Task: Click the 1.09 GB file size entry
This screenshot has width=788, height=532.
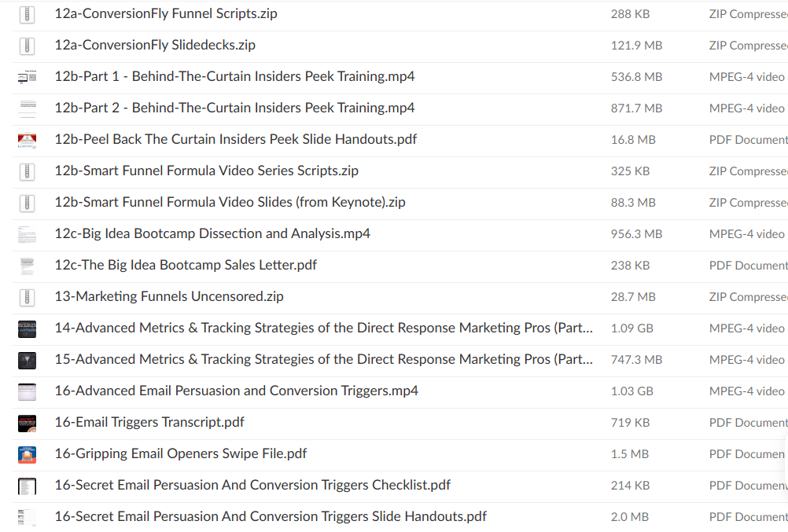Action: click(632, 328)
